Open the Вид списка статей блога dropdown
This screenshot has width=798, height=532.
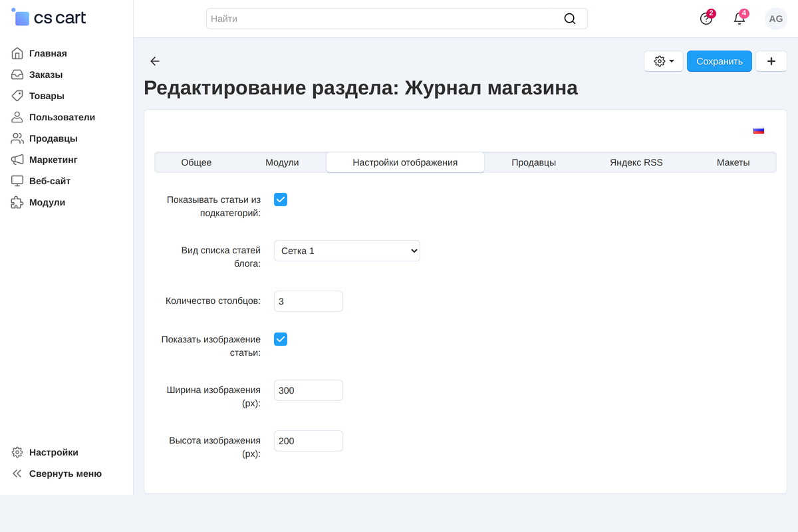(x=347, y=251)
